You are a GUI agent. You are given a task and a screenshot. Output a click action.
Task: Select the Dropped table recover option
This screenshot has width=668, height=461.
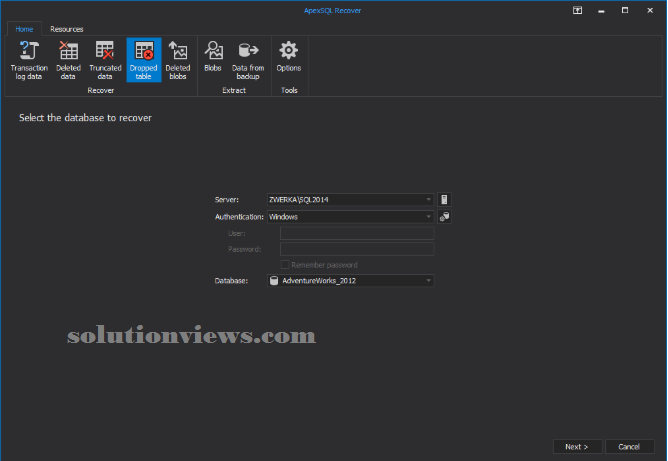point(144,60)
